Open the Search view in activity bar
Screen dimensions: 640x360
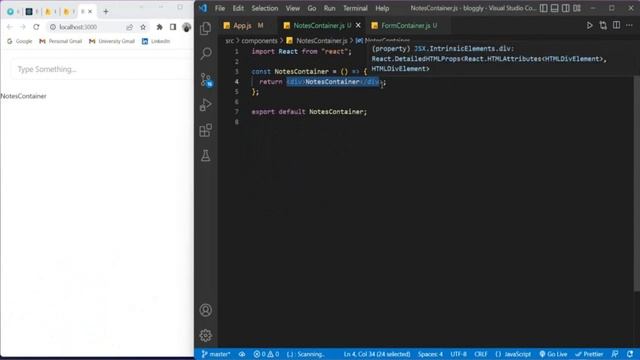point(206,53)
